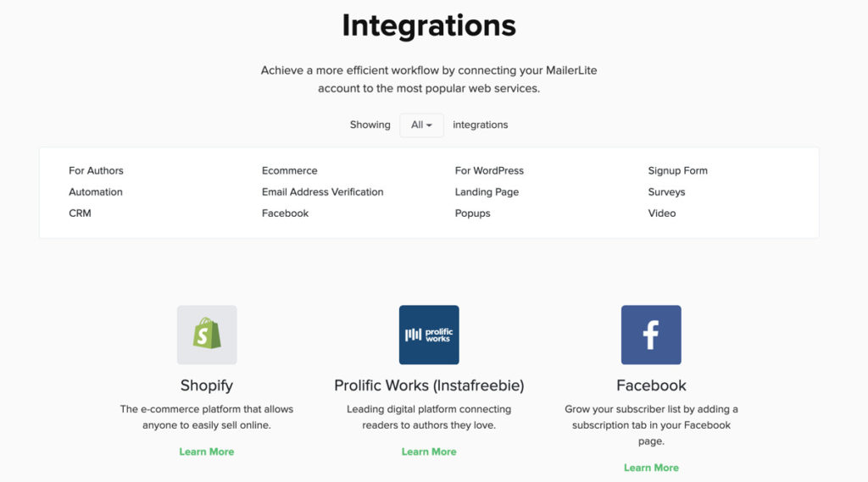The image size is (868, 482).
Task: Select the Automation category
Action: tap(95, 192)
